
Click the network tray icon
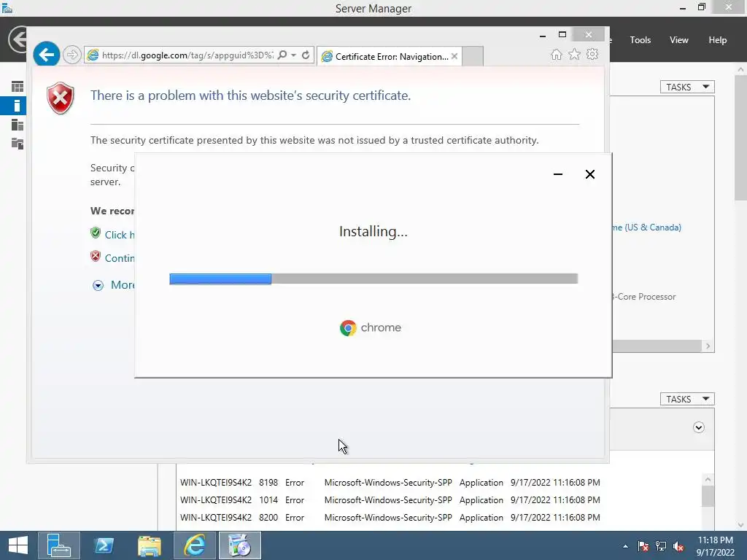click(661, 546)
